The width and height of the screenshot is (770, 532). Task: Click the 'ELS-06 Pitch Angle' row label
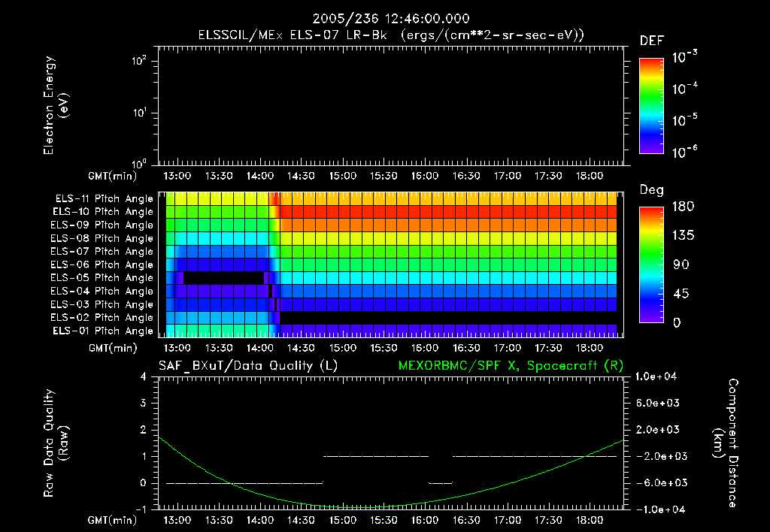102,264
